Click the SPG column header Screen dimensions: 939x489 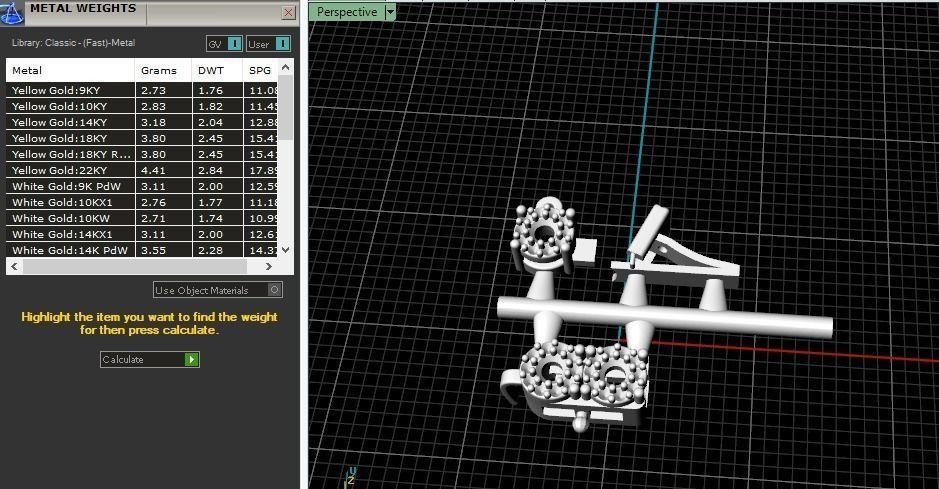point(261,70)
